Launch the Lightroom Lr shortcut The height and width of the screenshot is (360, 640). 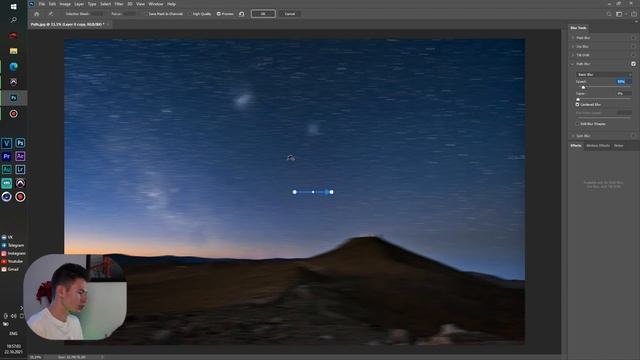click(x=20, y=169)
